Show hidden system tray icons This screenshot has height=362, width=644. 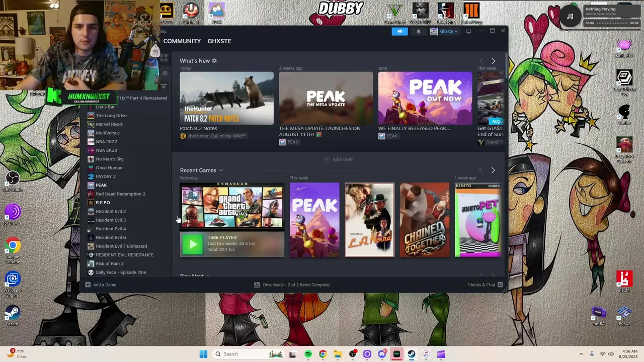tap(581, 354)
